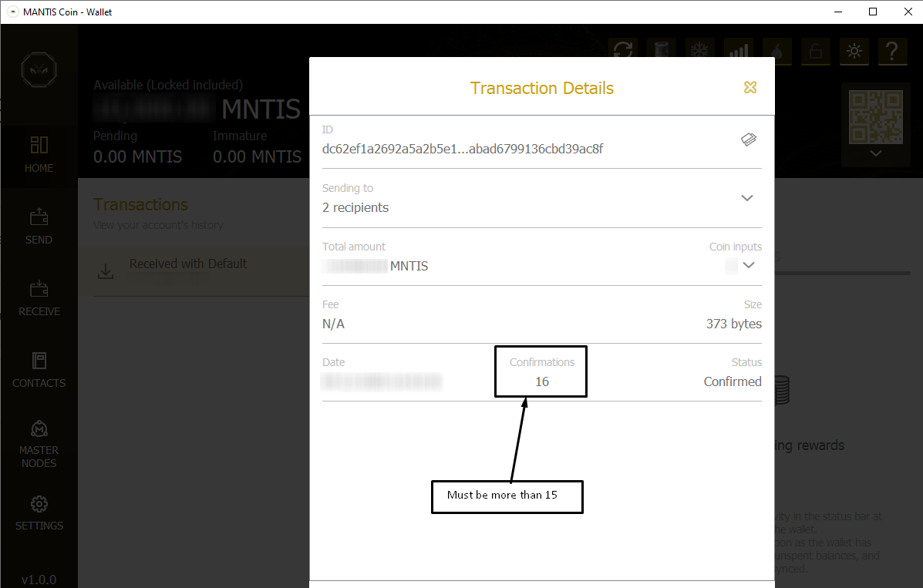Click the Tor onion icon
The width and height of the screenshot is (923, 588).
pyautogui.click(x=777, y=51)
